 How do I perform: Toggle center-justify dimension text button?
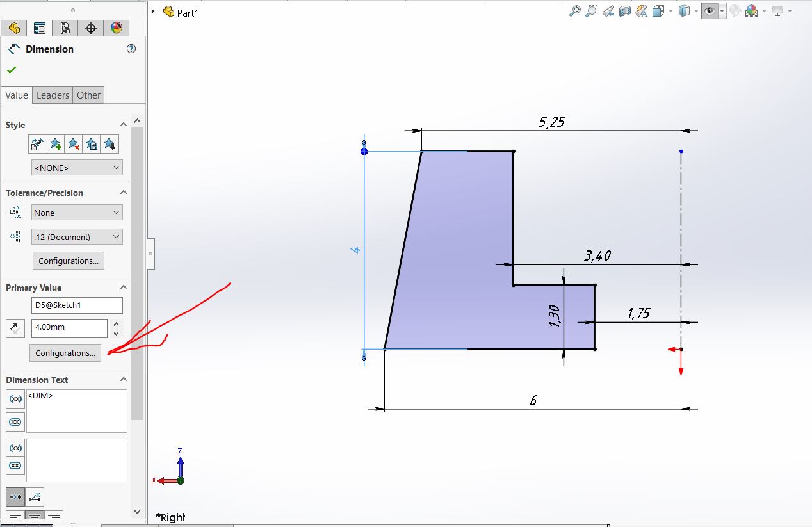(x=34, y=516)
